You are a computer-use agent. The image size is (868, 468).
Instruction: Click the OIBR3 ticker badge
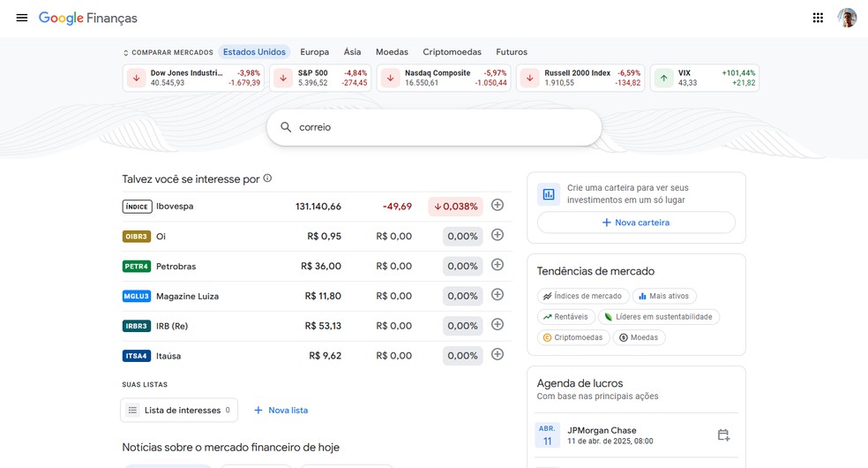pos(137,237)
